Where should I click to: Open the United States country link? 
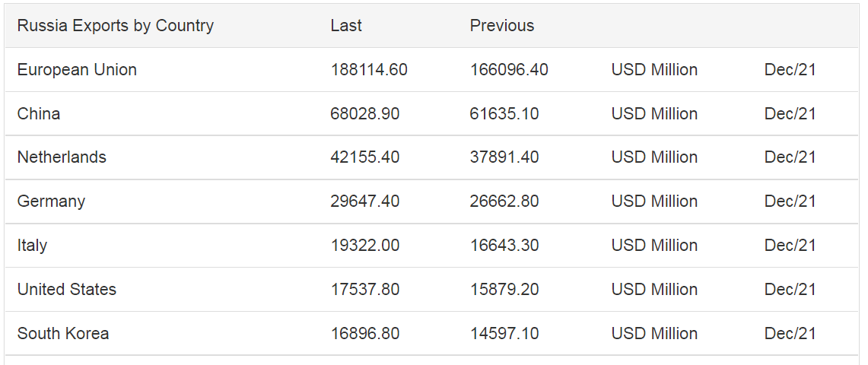click(66, 289)
